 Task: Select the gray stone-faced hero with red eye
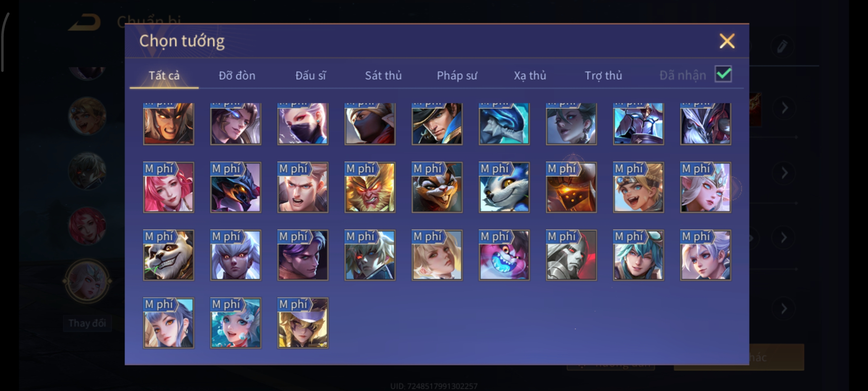[571, 255]
